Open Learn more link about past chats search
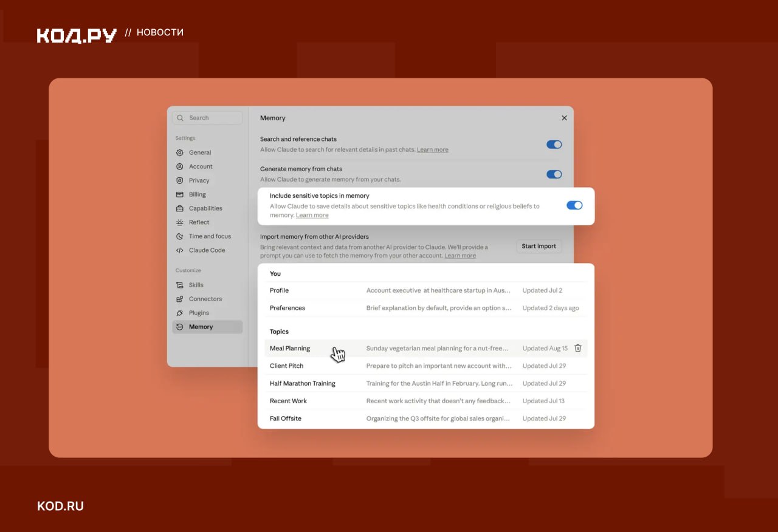This screenshot has width=778, height=532. point(433,150)
